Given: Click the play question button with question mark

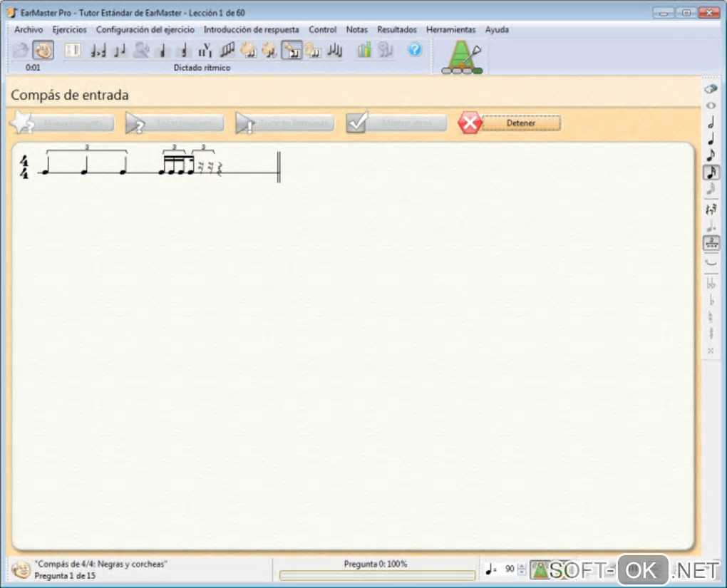Looking at the screenshot, I should (x=175, y=123).
